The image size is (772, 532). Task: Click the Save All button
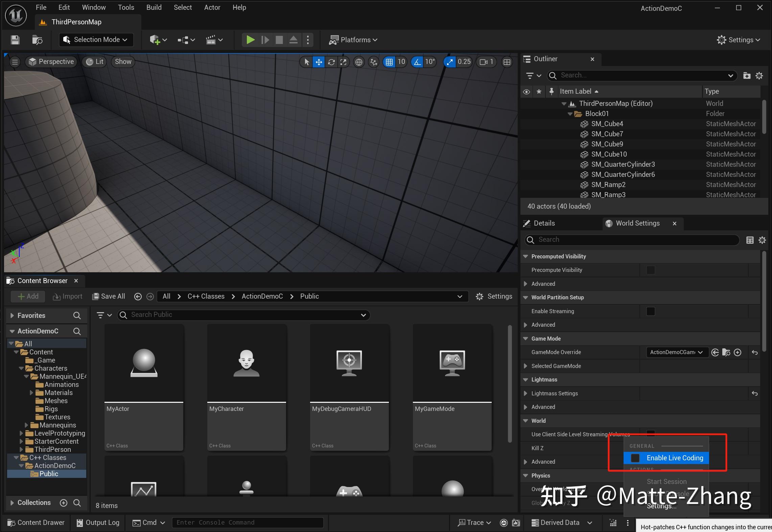[x=108, y=296]
